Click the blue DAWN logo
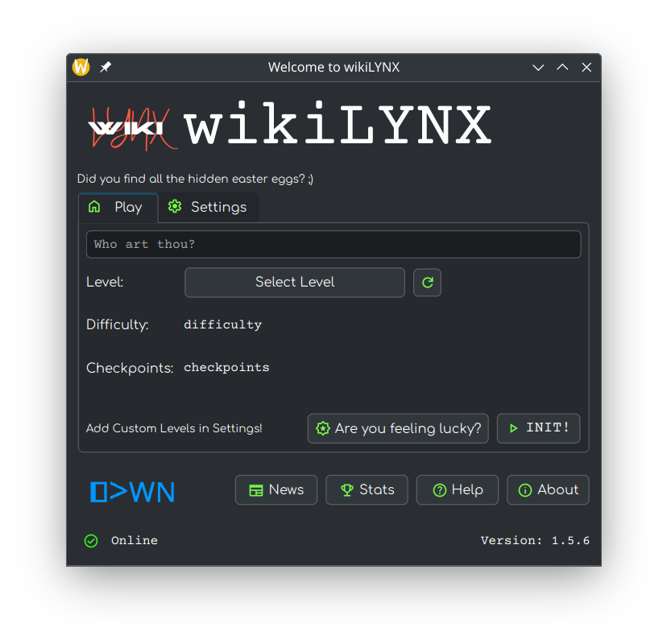 coord(133,491)
